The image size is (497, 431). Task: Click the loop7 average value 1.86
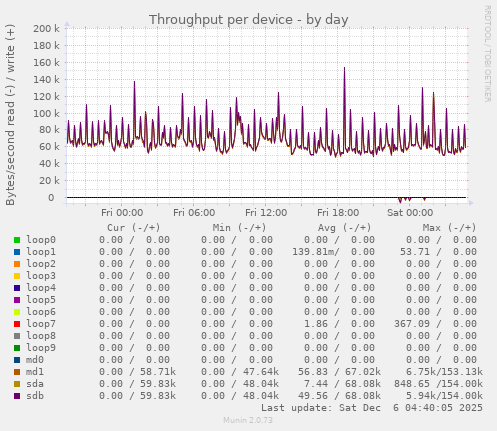coord(316,324)
